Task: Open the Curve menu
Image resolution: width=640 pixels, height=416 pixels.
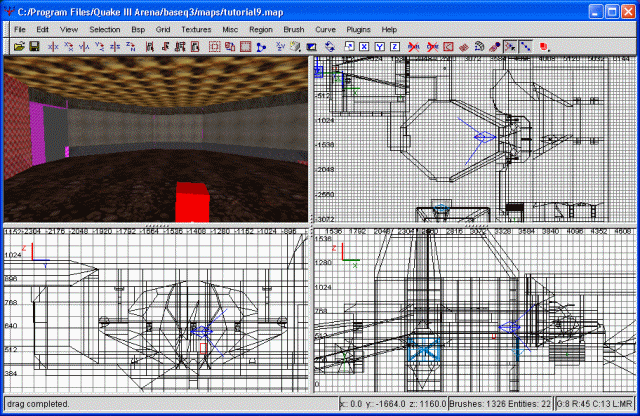Action: (325, 29)
